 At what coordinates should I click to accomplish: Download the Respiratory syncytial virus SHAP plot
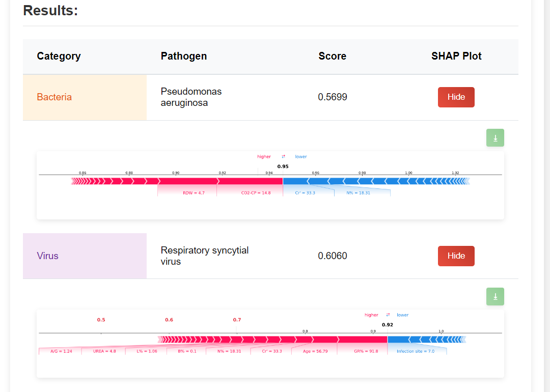pyautogui.click(x=495, y=296)
